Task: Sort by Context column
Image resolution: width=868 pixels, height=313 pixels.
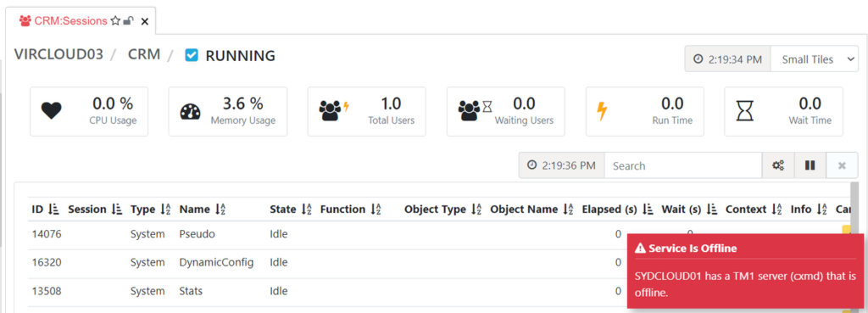Action: pos(753,210)
